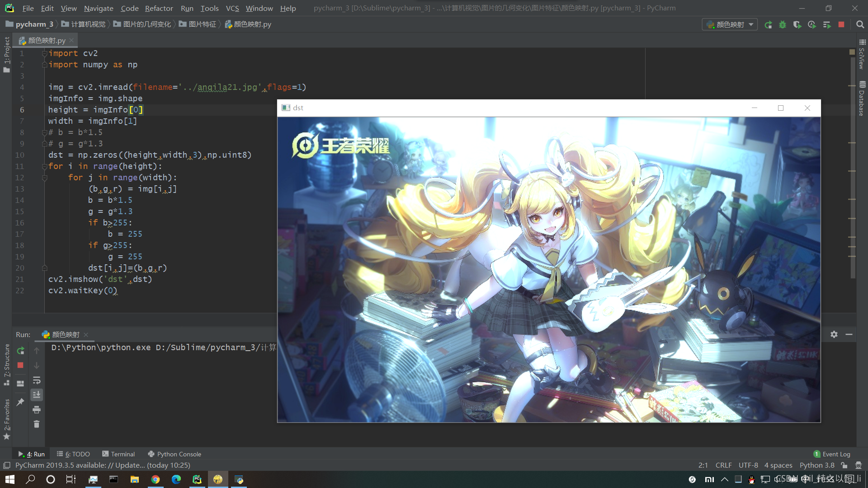
Task: Clear run output with trash icon
Action: pos(37,424)
